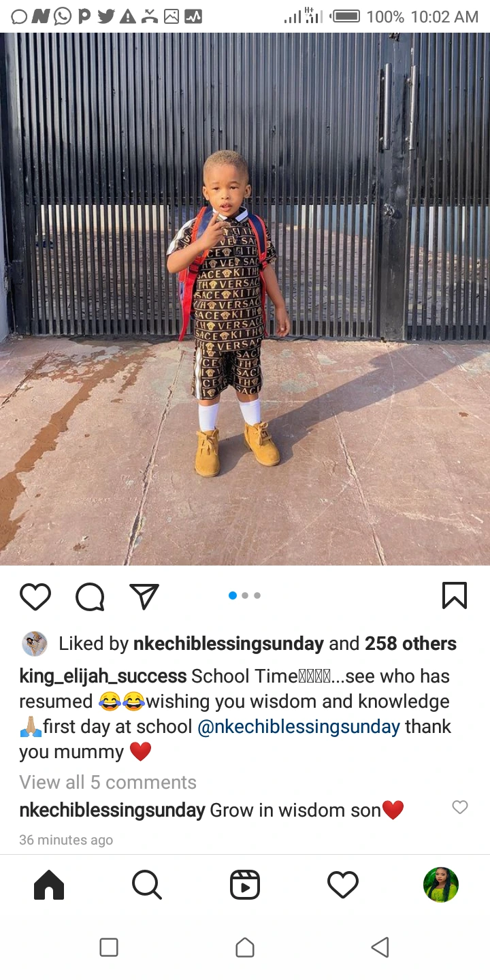Open View all 5 comments
The height and width of the screenshot is (980, 490).
point(108,783)
